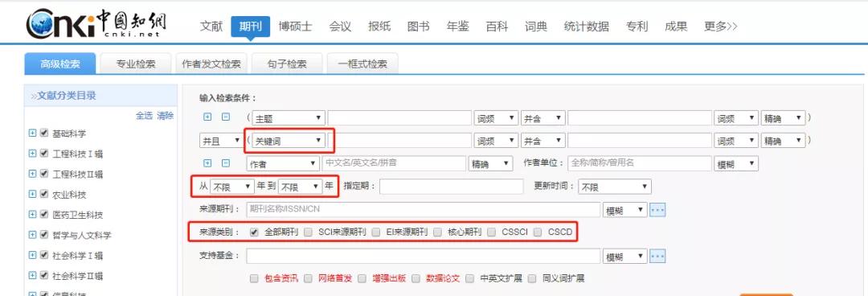
Task: Focus the 指定期 input field
Action: (x=451, y=187)
